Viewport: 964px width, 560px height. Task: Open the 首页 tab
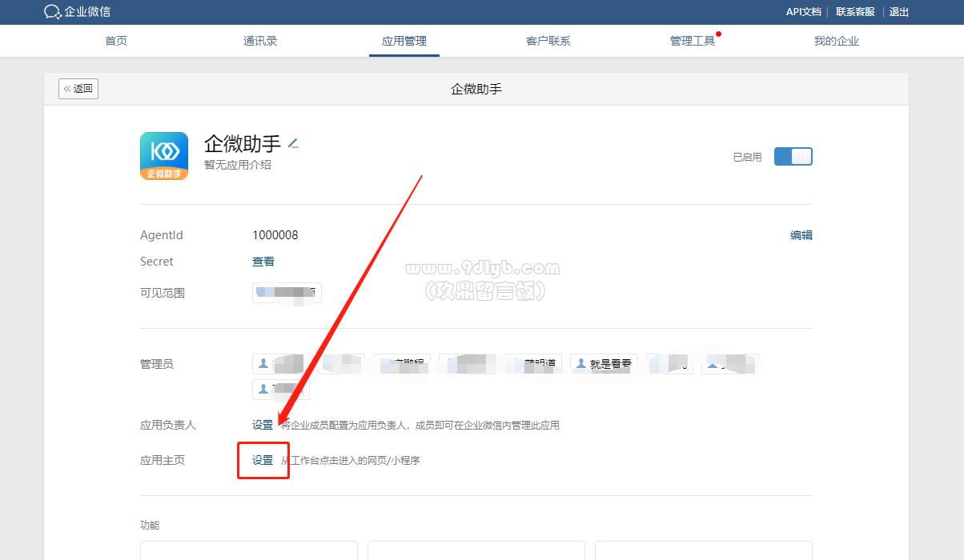coord(116,41)
